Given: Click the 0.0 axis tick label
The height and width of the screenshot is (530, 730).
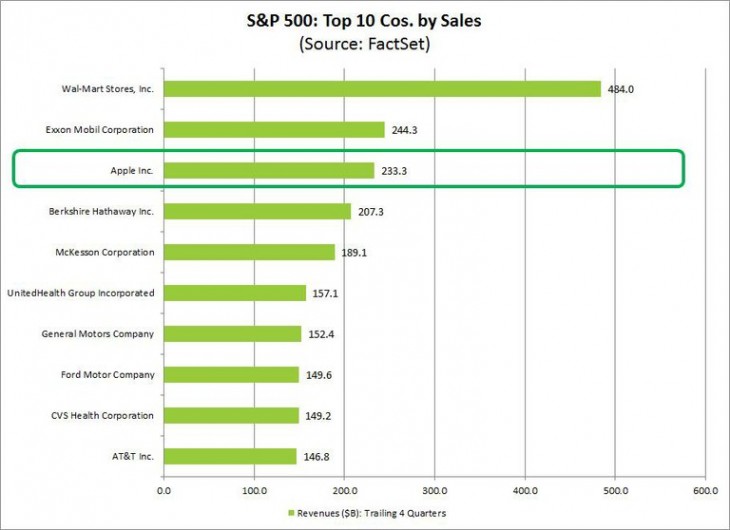Looking at the screenshot, I should (x=164, y=491).
